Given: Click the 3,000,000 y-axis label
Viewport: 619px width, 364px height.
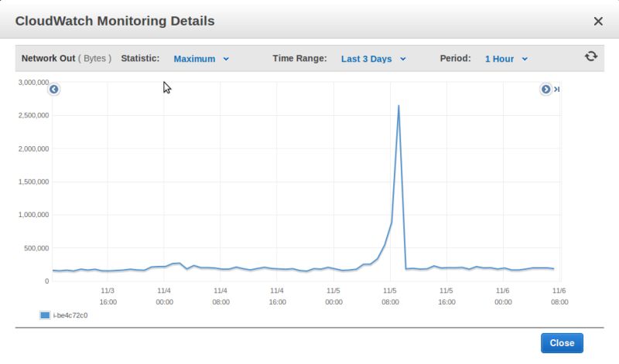Looking at the screenshot, I should click(33, 83).
